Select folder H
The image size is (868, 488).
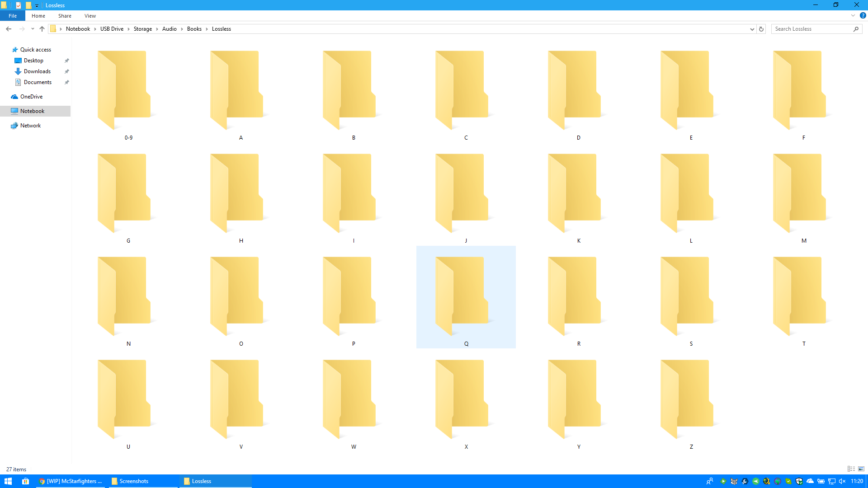pos(241,194)
